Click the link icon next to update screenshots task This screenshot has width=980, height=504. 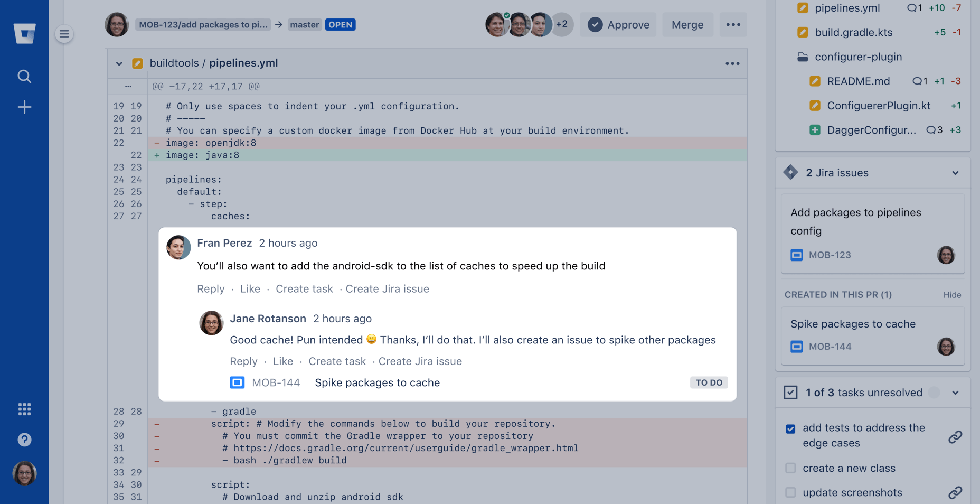(x=956, y=492)
